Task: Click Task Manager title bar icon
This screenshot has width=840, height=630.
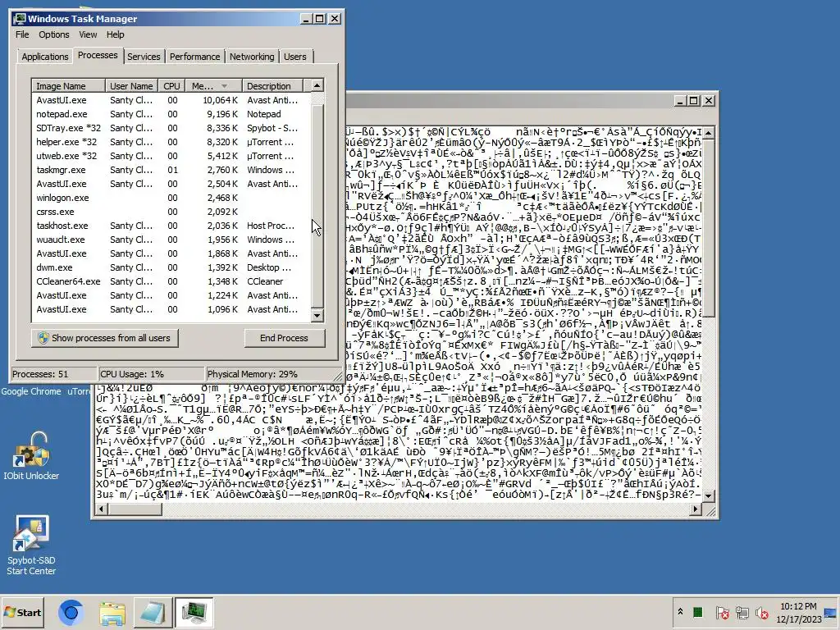Action: coord(21,19)
